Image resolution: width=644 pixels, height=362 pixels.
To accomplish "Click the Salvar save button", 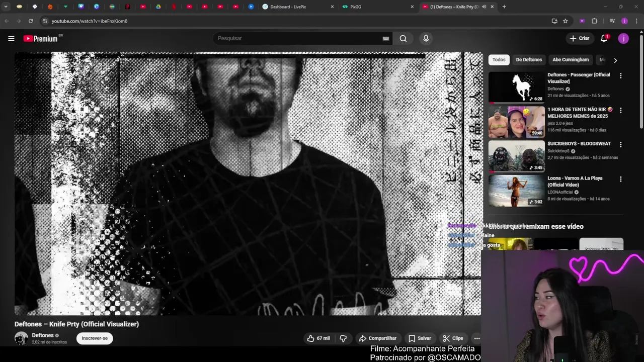I will click(420, 338).
